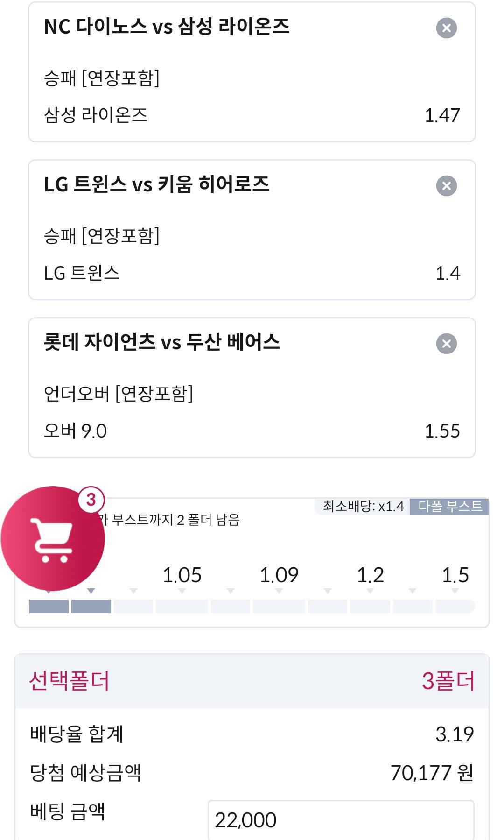
Task: Tap the 선택폴더 section header
Action: pyautogui.click(x=252, y=681)
